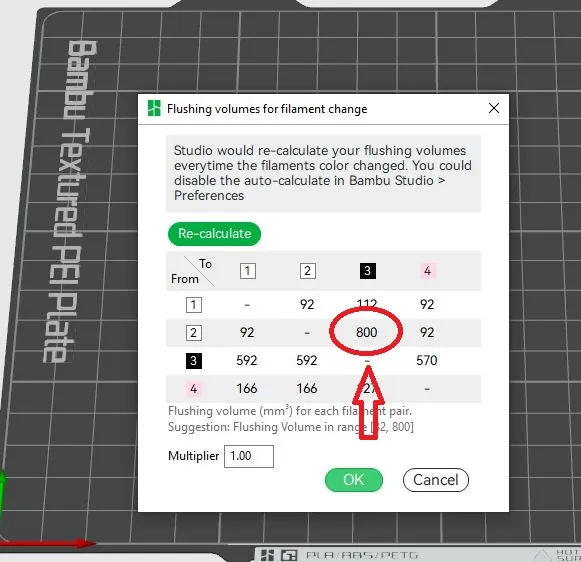Select the From row pink filament 4 swatch
The image size is (581, 562).
(193, 389)
